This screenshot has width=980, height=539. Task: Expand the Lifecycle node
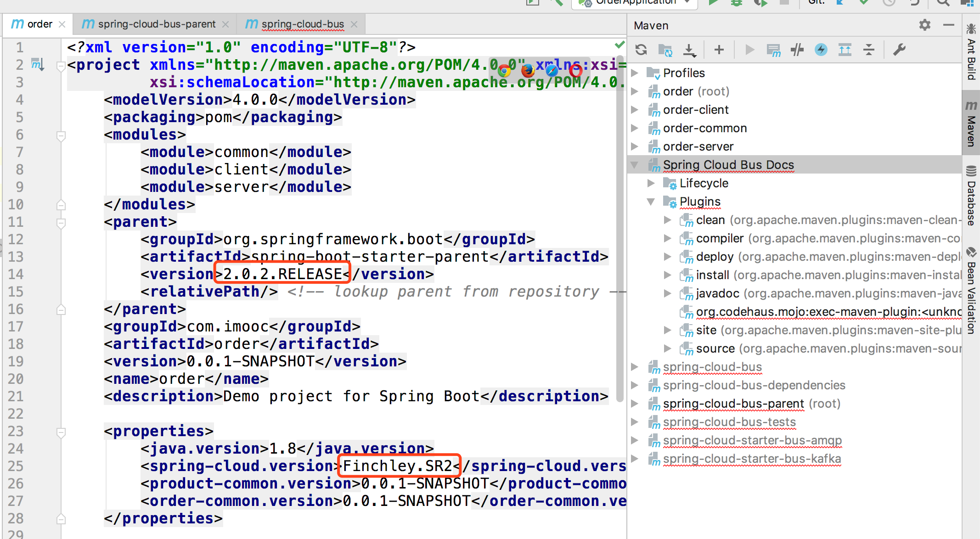coord(651,183)
